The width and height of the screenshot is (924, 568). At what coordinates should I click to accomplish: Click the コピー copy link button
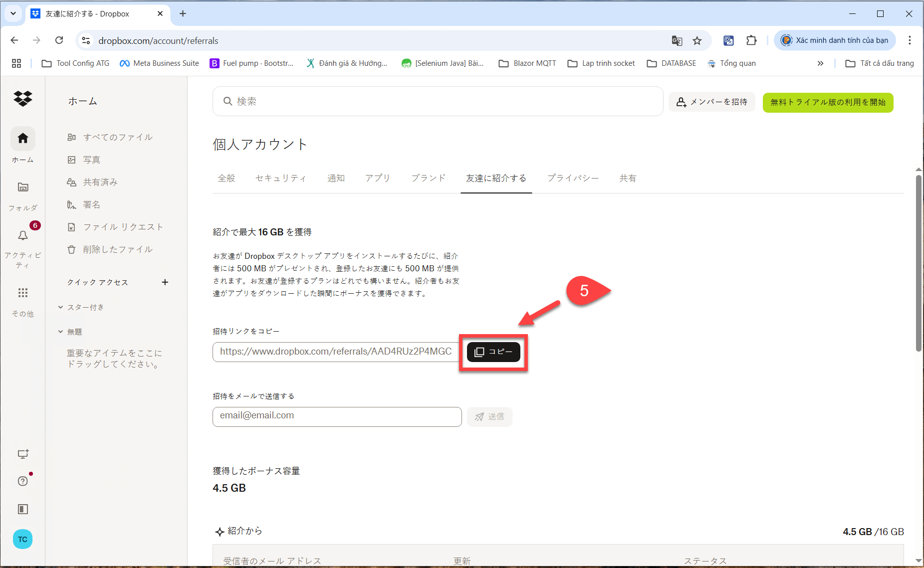(493, 352)
